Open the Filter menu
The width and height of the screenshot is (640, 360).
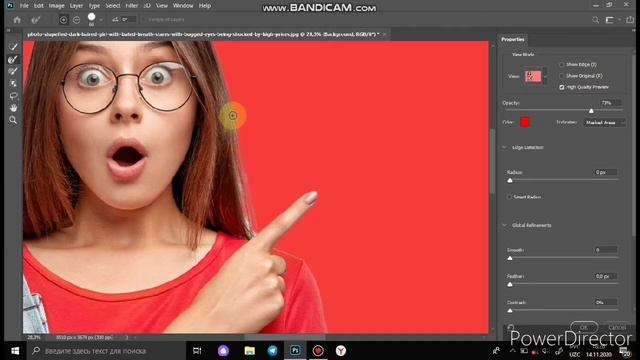[131, 6]
